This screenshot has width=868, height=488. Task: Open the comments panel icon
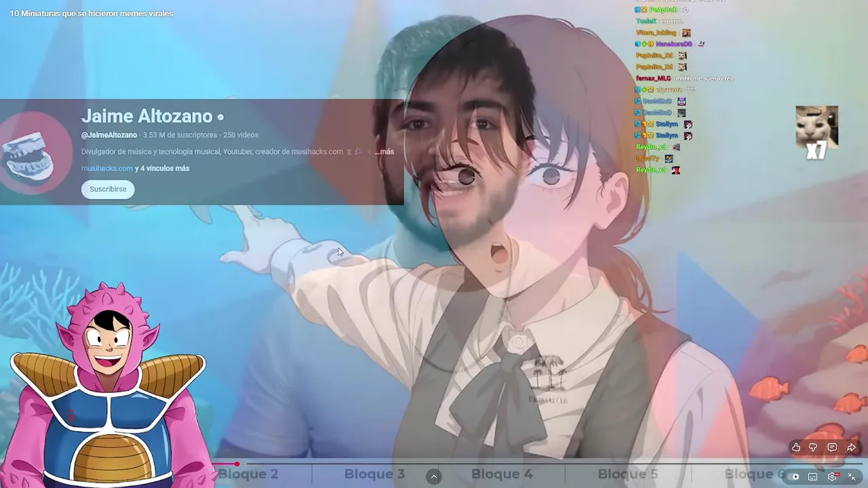[x=832, y=447]
